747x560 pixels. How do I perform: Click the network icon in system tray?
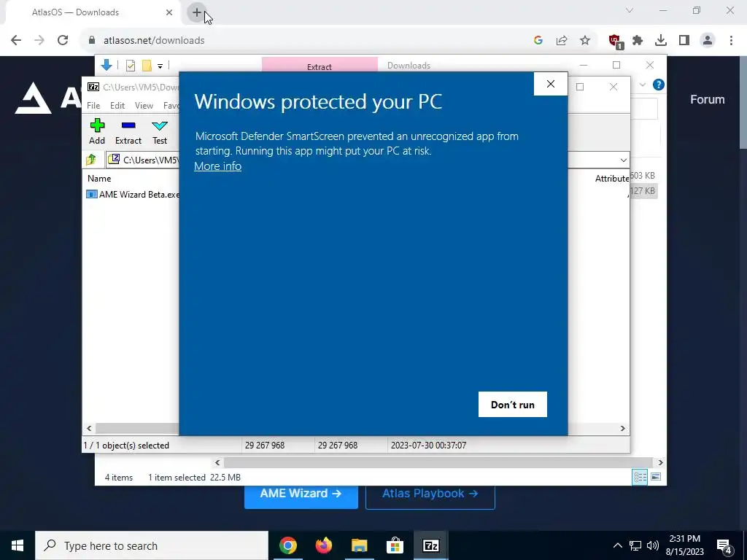635,545
